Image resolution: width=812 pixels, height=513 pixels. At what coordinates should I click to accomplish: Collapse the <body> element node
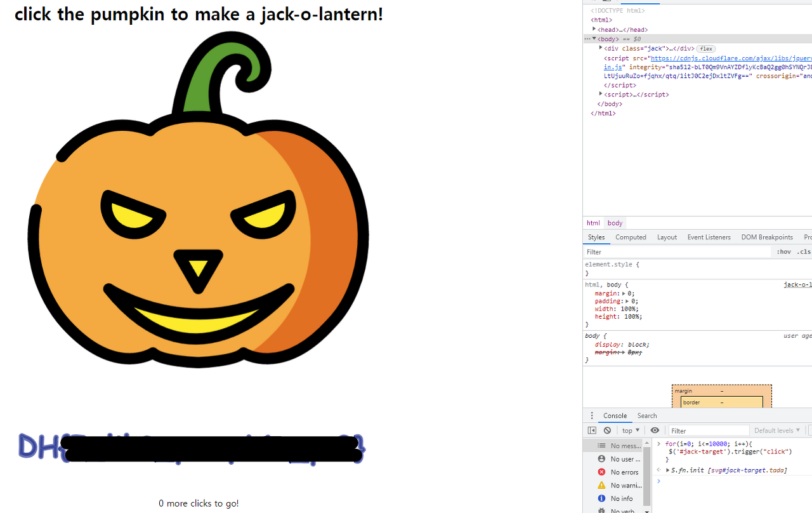594,39
